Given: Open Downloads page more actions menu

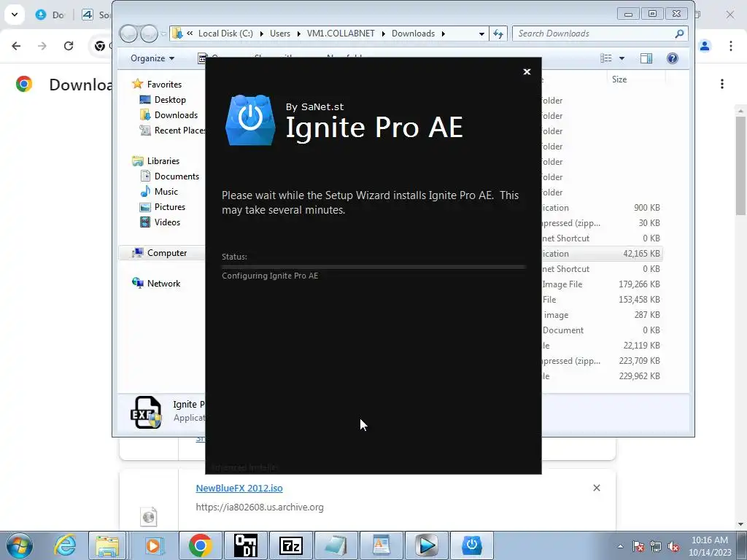Looking at the screenshot, I should (722, 84).
